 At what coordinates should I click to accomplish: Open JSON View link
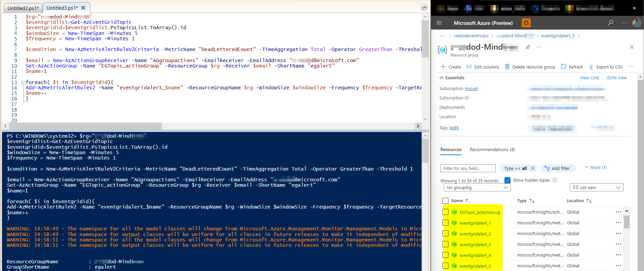(616, 78)
